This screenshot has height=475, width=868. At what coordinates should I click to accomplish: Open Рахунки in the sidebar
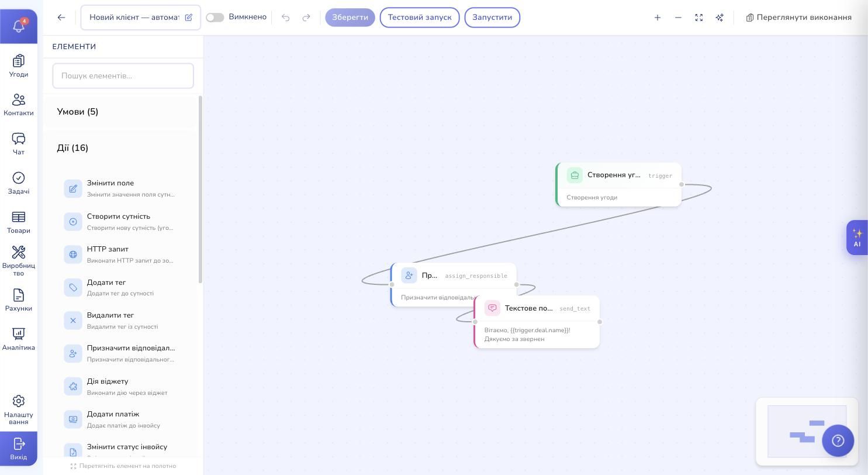pos(19,300)
